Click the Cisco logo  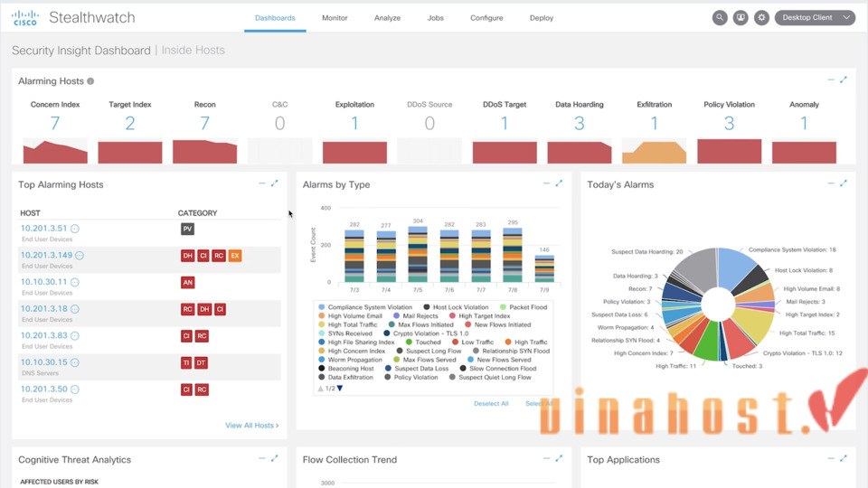coord(25,18)
